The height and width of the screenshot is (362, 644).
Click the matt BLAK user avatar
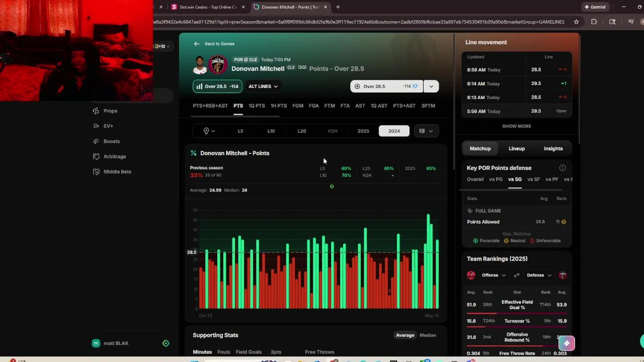pos(96,343)
